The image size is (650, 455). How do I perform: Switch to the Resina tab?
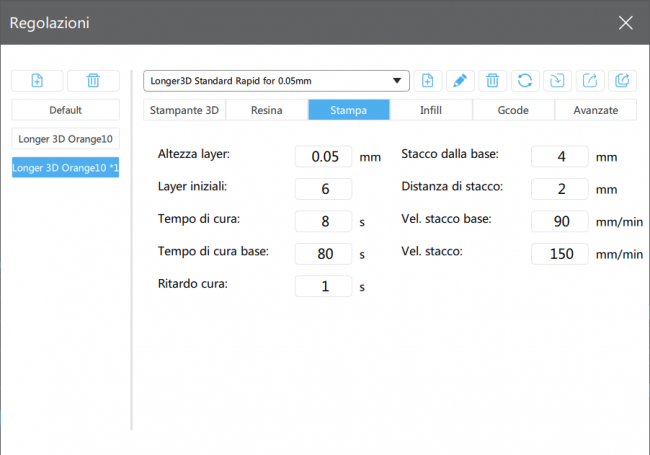266,110
